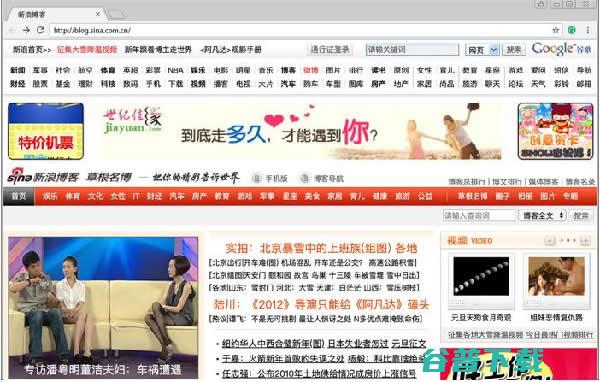Select IT in the red blog navigation bar
Screen dimensions: 600x382
(x=135, y=196)
